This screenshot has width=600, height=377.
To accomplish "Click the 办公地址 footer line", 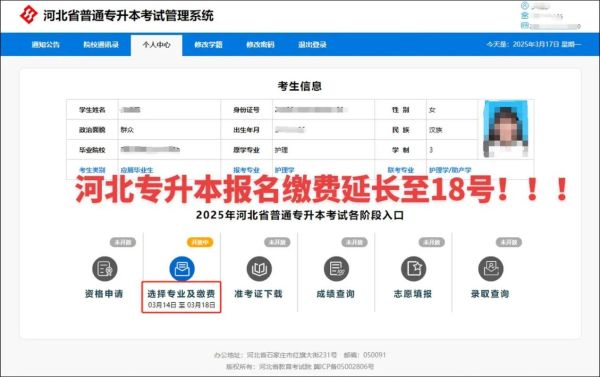I will pos(300,355).
